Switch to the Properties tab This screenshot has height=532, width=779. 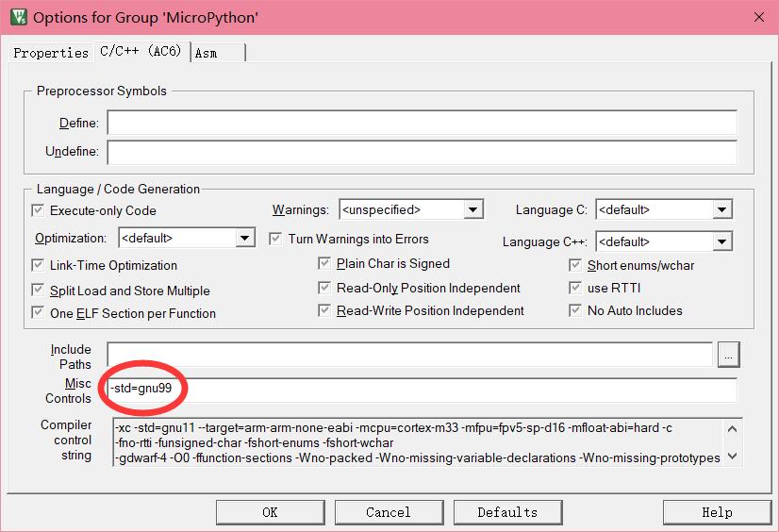(x=50, y=53)
